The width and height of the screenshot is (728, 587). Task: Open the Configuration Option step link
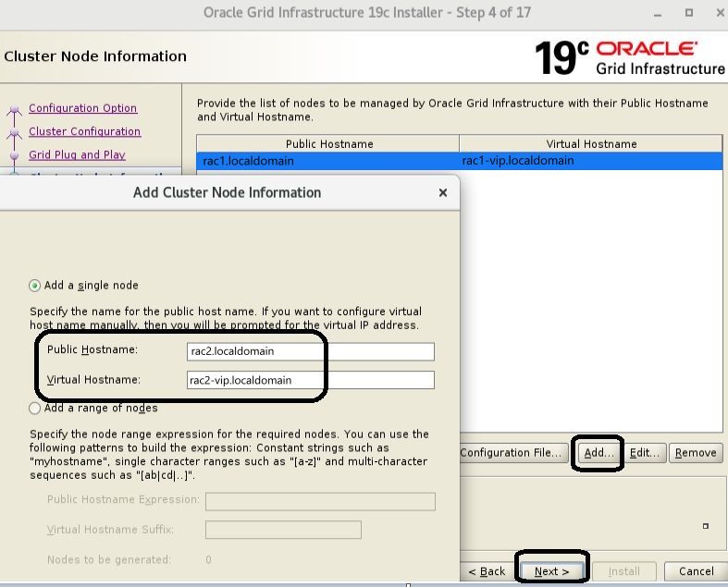click(x=82, y=108)
